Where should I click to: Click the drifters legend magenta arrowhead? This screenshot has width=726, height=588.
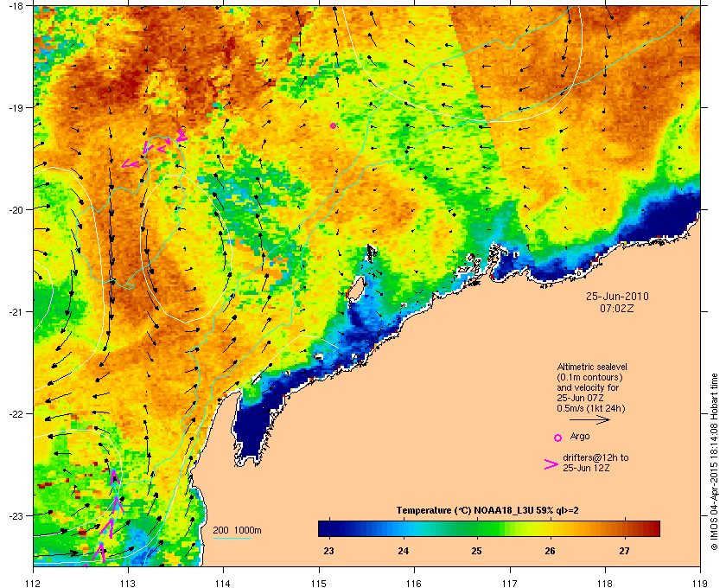(x=551, y=464)
